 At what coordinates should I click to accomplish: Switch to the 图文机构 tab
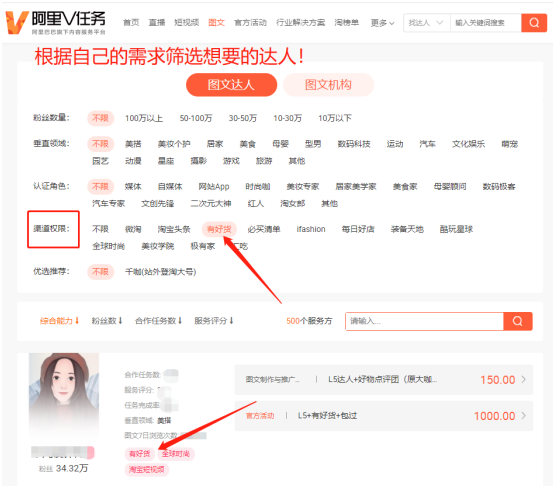tap(328, 85)
